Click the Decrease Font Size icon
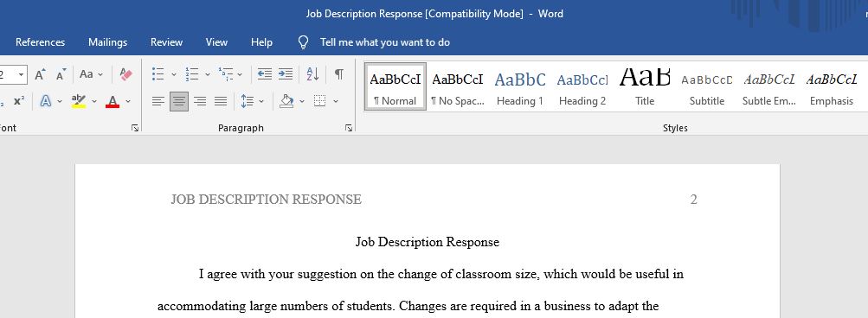 [x=61, y=74]
